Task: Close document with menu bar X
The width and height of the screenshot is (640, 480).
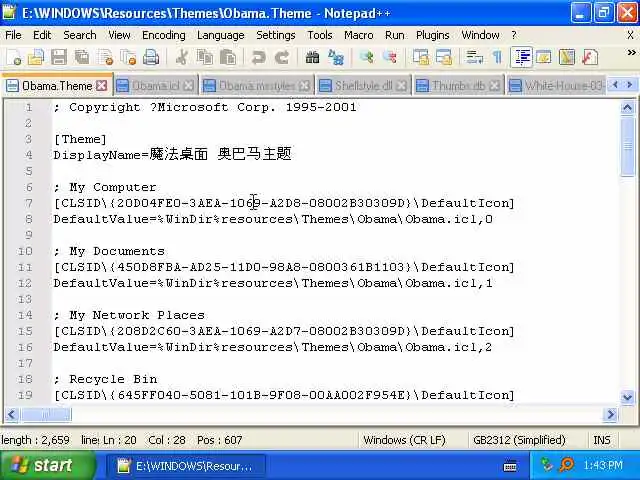Action: point(631,35)
